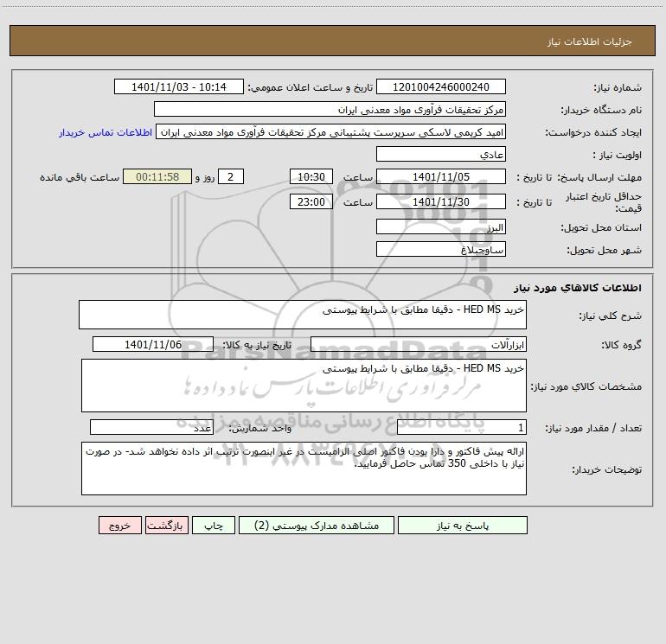Click the تاریخ نیاز به کالا label

[258, 345]
